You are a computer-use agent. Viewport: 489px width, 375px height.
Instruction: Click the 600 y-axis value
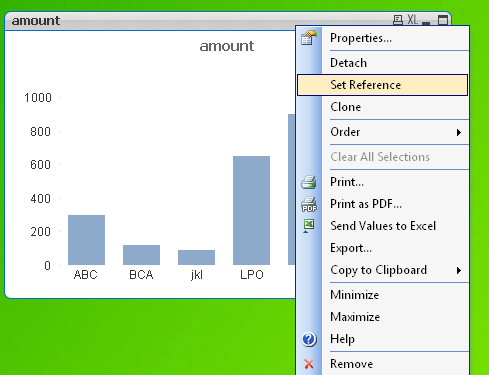pyautogui.click(x=40, y=165)
